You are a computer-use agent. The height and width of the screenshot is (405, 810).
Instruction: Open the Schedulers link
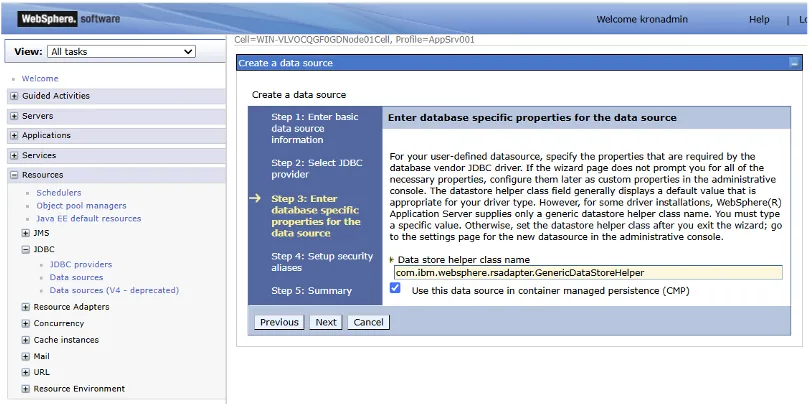[x=58, y=193]
